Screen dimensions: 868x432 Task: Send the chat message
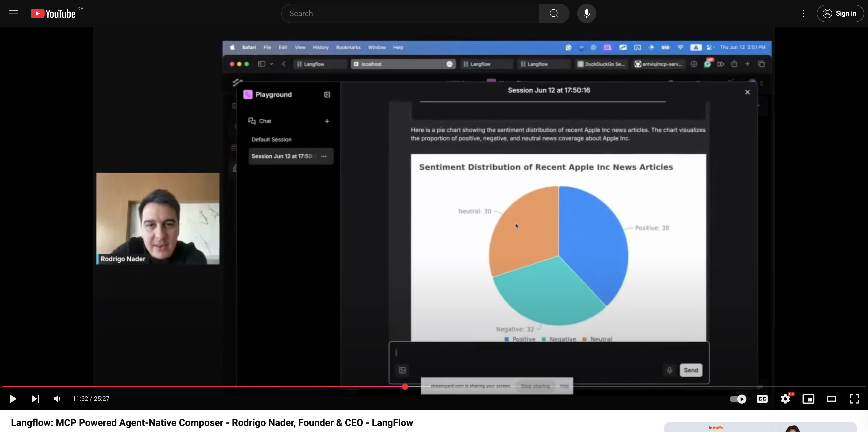click(691, 370)
